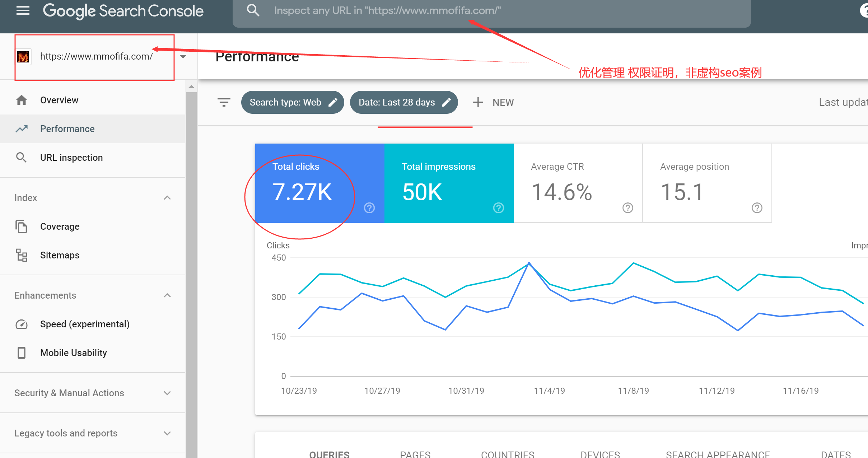The height and width of the screenshot is (458, 868).
Task: Switch to the SEARCH APPEARANCE tab
Action: [718, 454]
